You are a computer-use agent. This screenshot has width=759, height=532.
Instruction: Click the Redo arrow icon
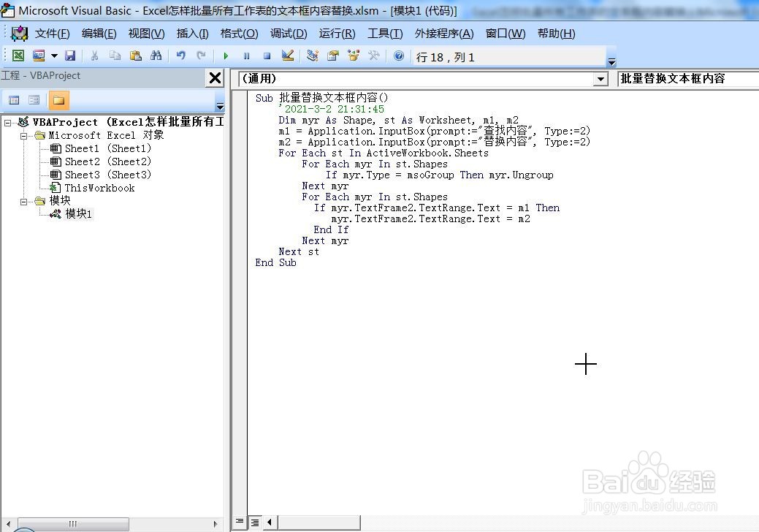(x=201, y=56)
